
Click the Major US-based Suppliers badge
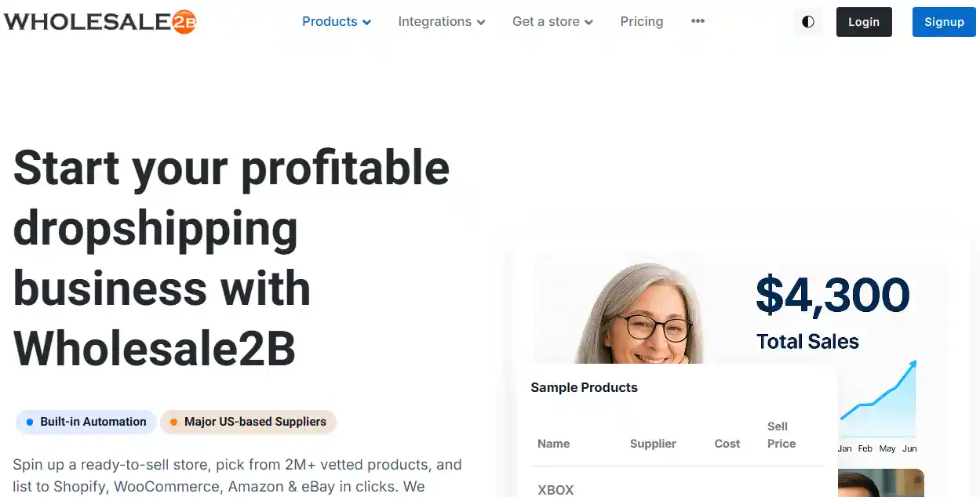[248, 422]
